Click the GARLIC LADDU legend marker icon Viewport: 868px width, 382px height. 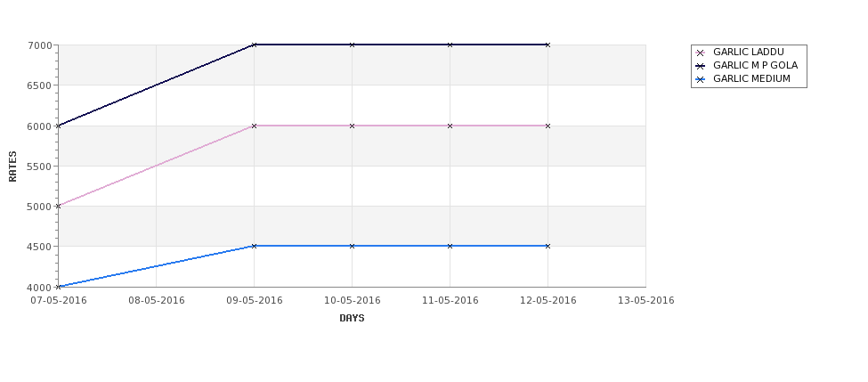tap(701, 53)
